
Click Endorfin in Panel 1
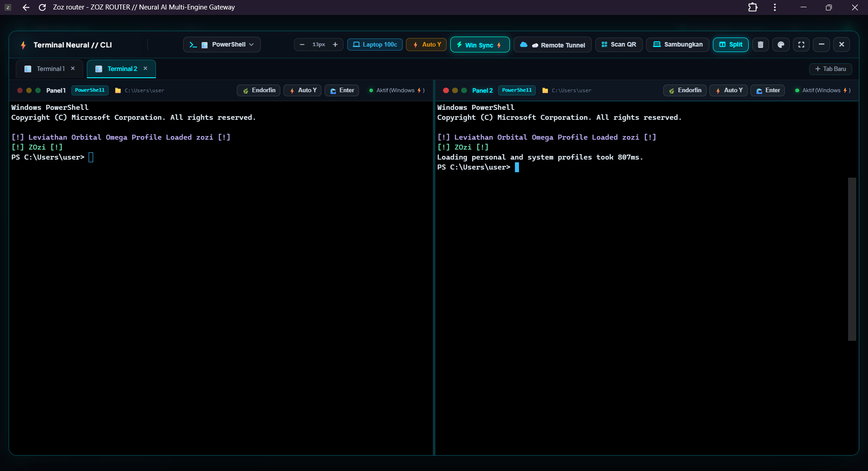(x=259, y=90)
